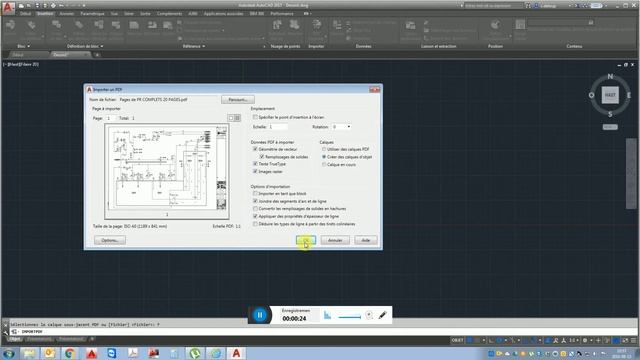Open the Sortie ribbon tab
Screen dimensions: 640x360
(x=145, y=13)
